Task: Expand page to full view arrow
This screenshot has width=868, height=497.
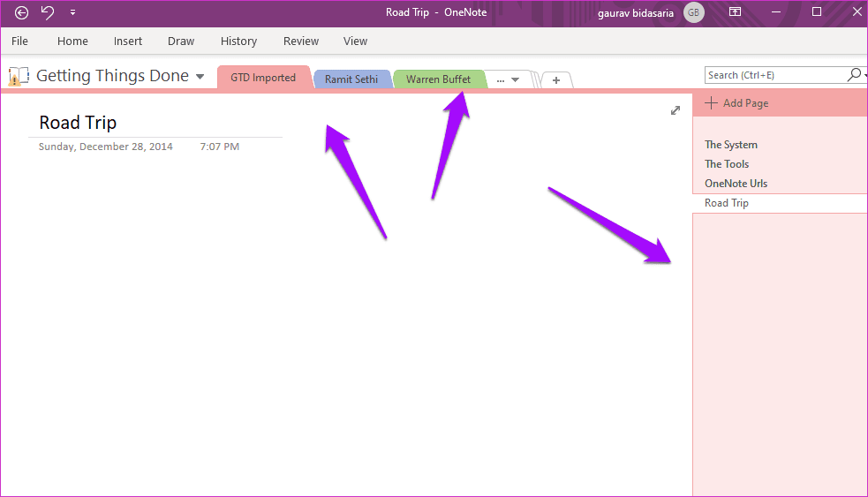Action: 676,110
